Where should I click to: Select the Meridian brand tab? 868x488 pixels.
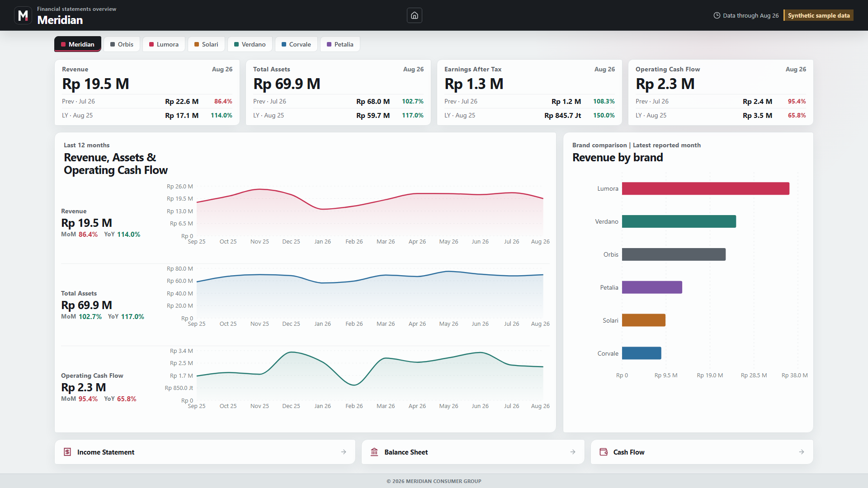pyautogui.click(x=78, y=44)
